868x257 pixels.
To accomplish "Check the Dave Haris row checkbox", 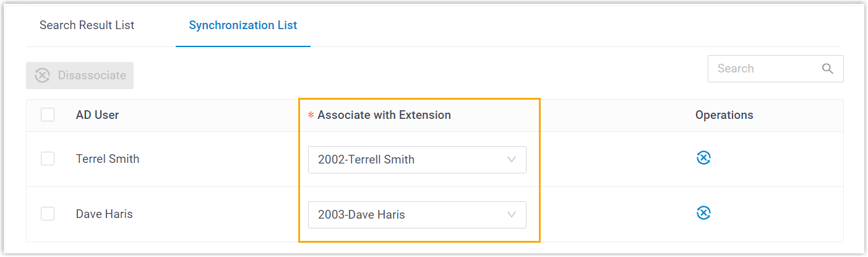I will point(48,214).
